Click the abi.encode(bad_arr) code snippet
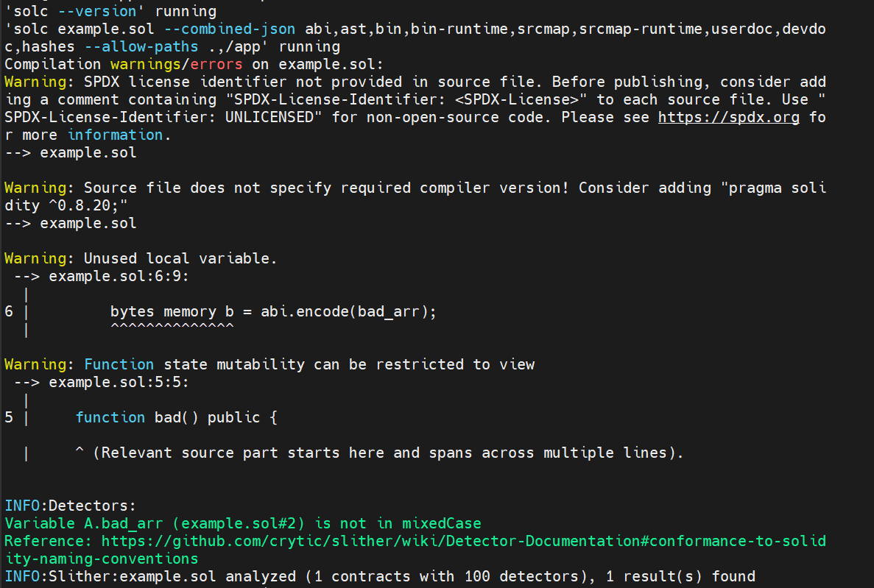 [348, 311]
